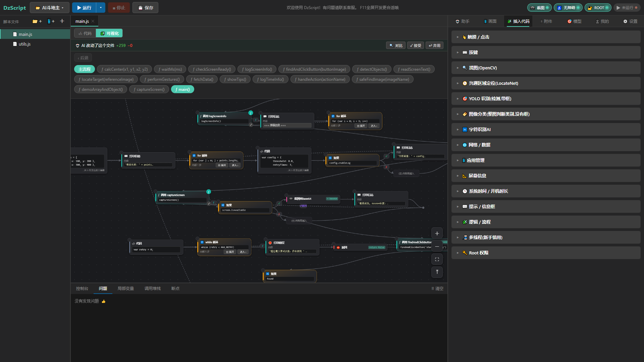Viewport: 644px width, 362px height.
Task: Select the 主流程 main flow chip
Action: (85, 69)
